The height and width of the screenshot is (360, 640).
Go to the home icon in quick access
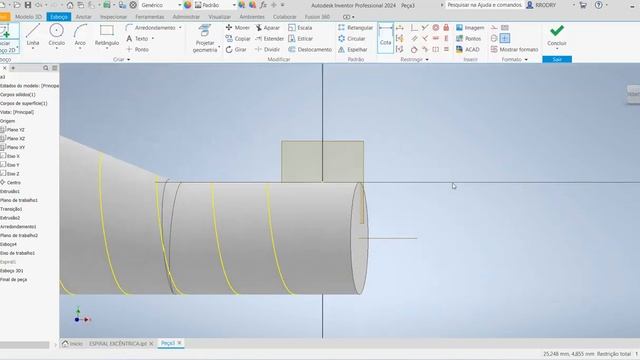(70, 5)
